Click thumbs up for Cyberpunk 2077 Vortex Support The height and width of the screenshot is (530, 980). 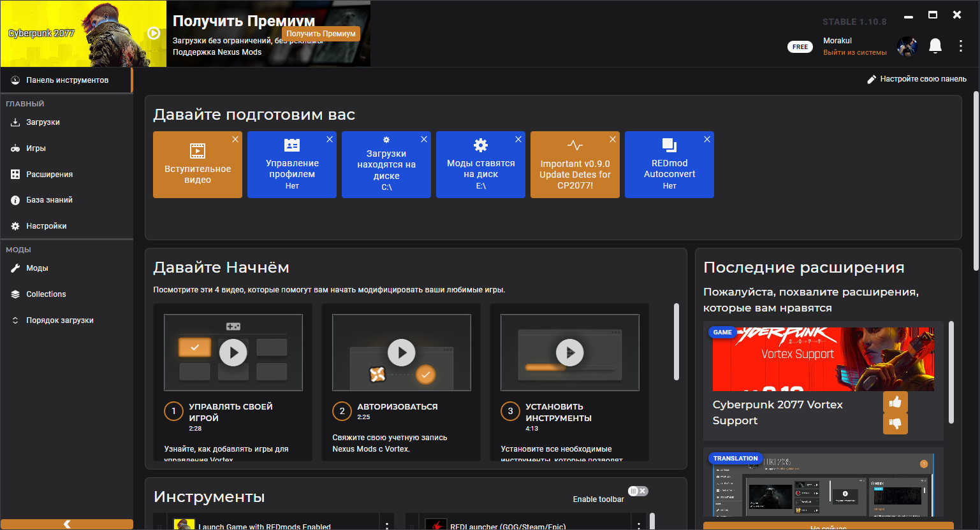pyautogui.click(x=895, y=402)
